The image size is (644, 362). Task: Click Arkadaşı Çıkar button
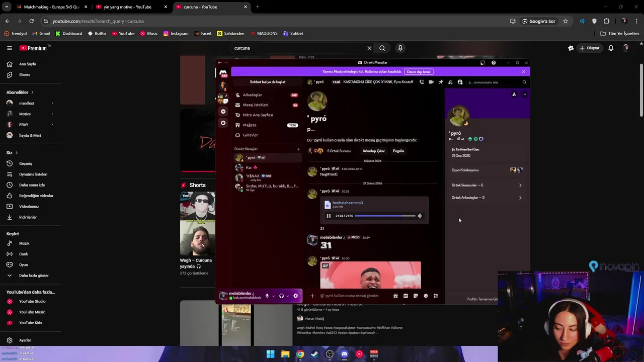(373, 151)
